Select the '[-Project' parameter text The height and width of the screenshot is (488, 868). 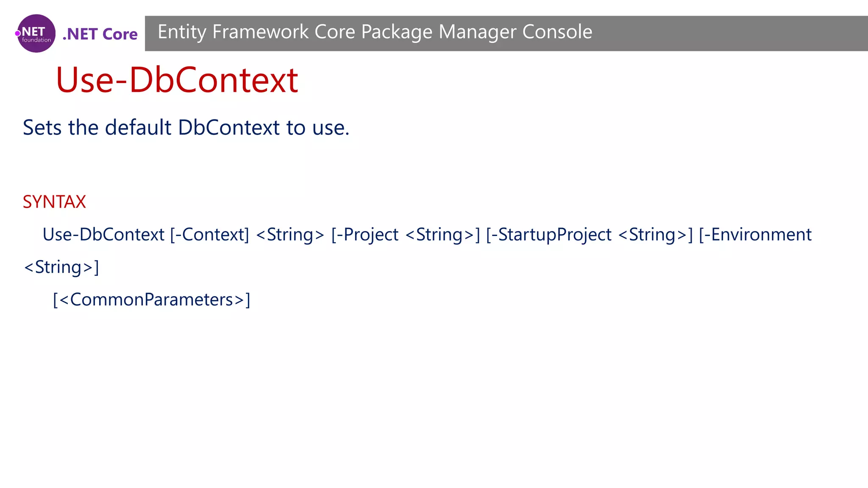tap(364, 235)
